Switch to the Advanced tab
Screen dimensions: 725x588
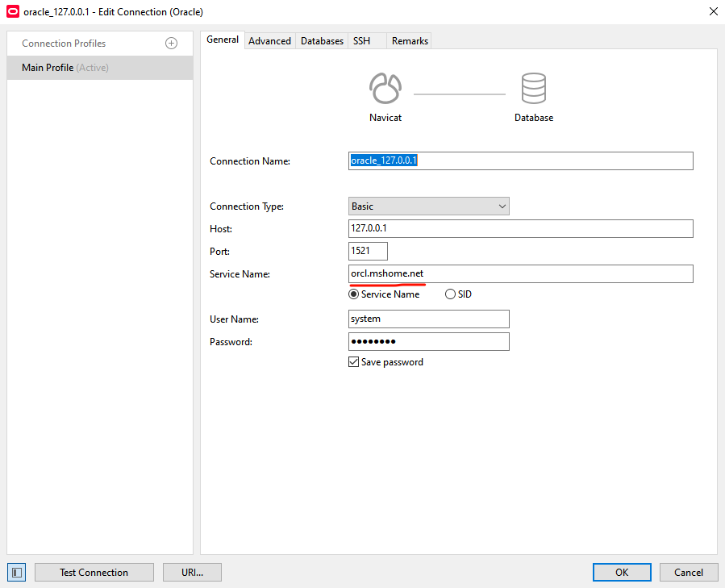(269, 40)
